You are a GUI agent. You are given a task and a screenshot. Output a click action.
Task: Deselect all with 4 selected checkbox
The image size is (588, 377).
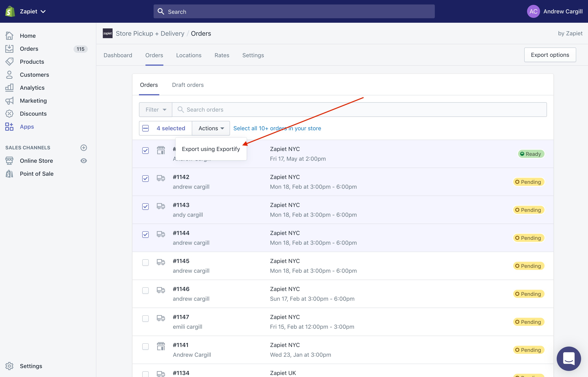click(x=145, y=128)
